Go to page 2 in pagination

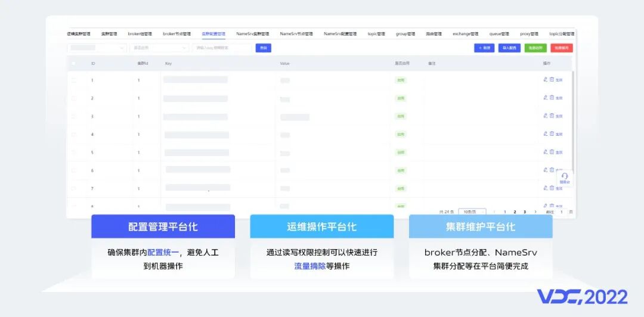515,212
